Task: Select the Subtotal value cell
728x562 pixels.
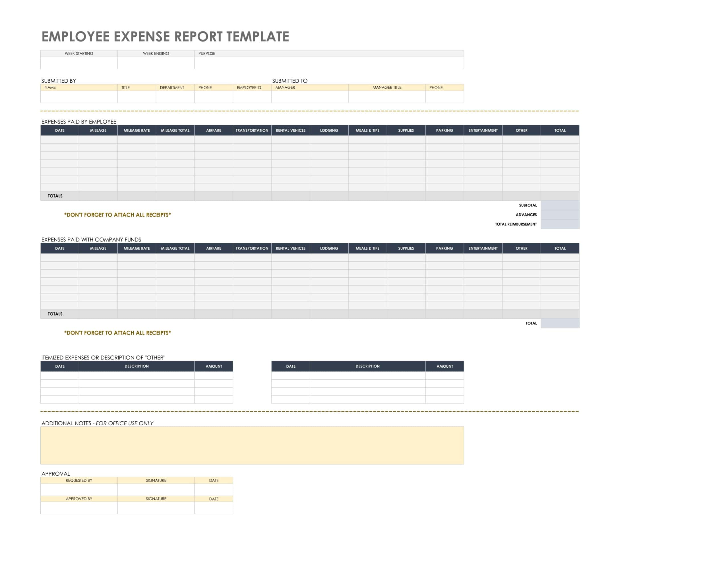Action: pos(560,205)
